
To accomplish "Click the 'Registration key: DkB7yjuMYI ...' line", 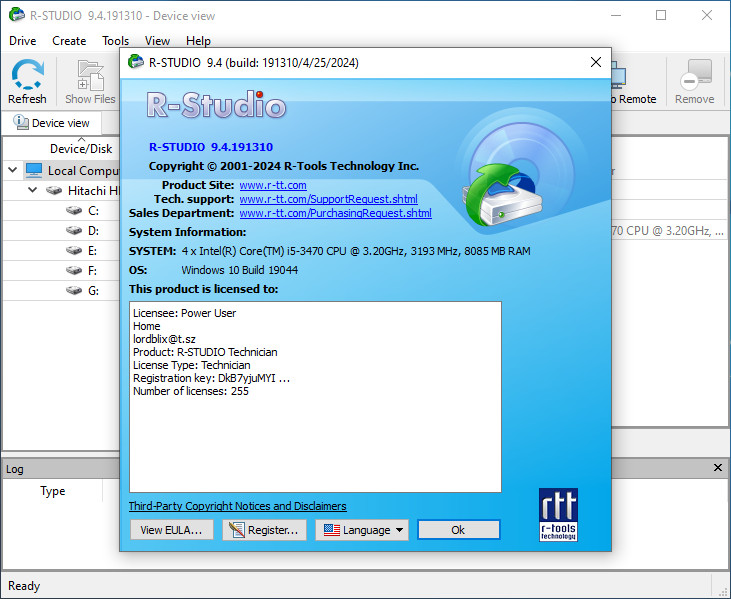I will pyautogui.click(x=211, y=378).
